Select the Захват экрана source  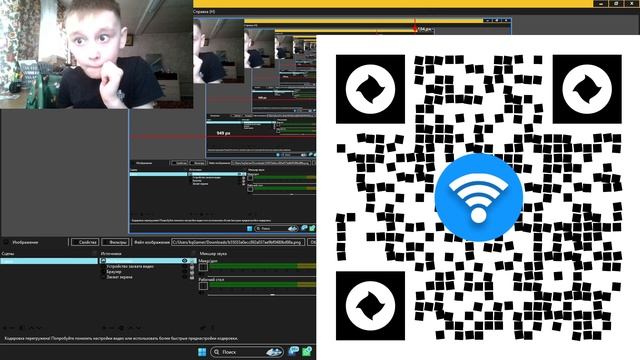tap(119, 277)
